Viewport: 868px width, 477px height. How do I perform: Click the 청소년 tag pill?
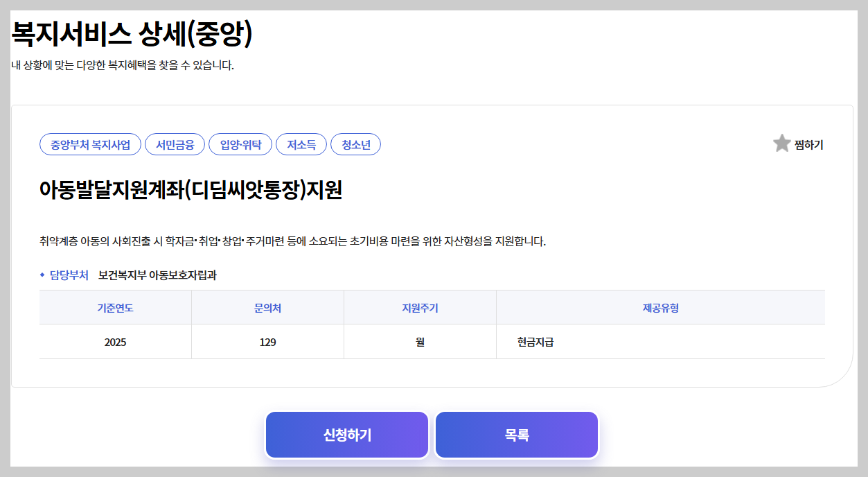pyautogui.click(x=355, y=144)
